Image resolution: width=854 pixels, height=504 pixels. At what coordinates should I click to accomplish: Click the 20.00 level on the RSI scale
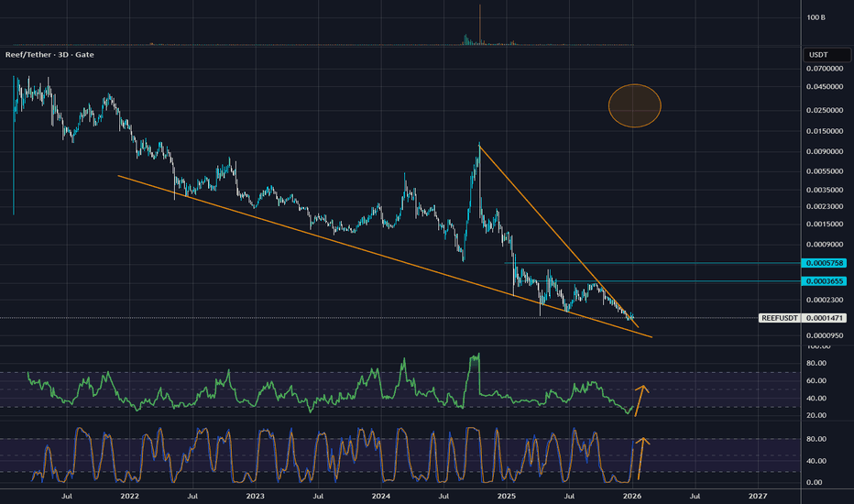click(x=816, y=415)
